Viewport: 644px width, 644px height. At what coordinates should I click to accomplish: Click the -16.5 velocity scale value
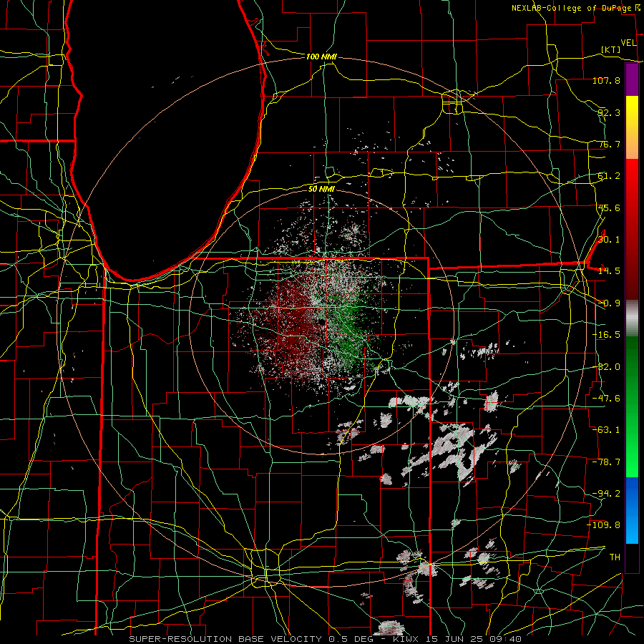point(606,335)
